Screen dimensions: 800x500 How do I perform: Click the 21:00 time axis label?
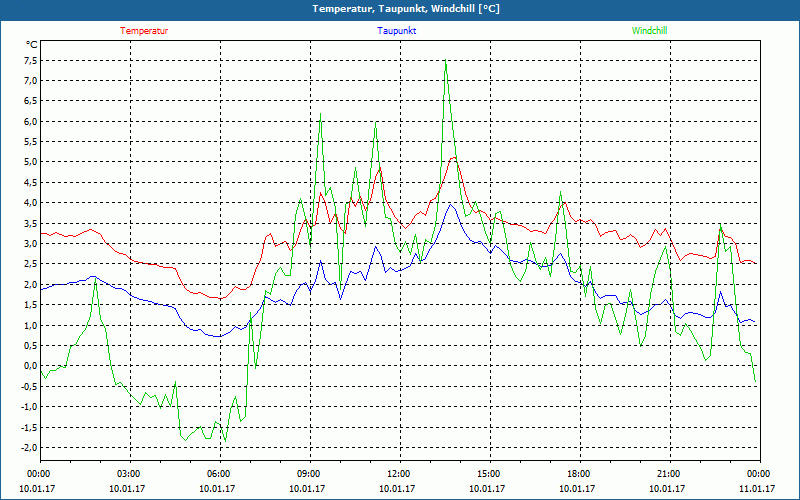point(668,474)
